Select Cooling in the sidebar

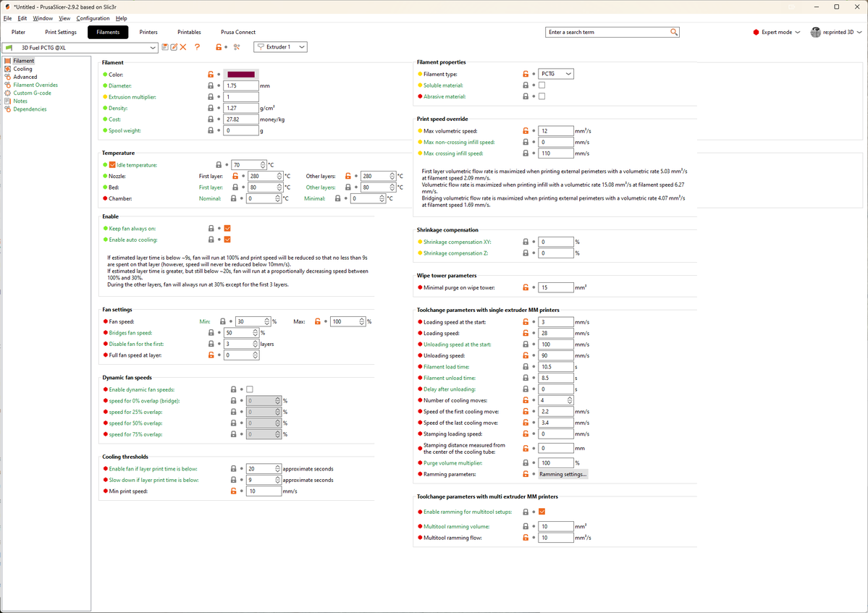point(22,69)
